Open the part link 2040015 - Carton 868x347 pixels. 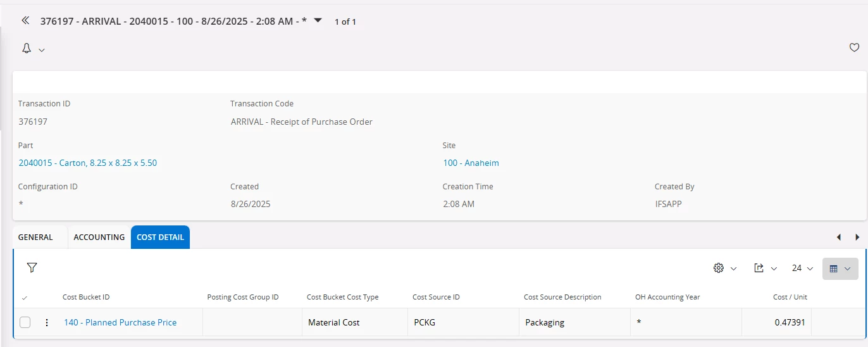click(x=88, y=163)
